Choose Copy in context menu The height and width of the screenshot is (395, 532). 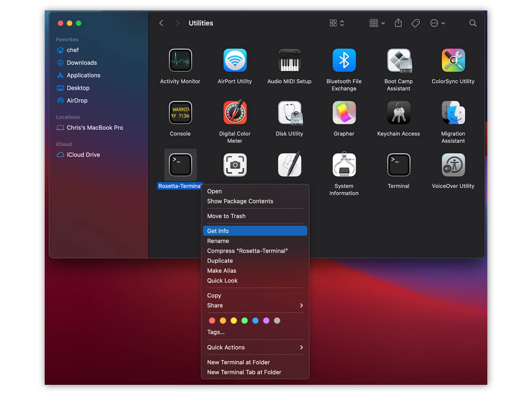(x=255, y=295)
